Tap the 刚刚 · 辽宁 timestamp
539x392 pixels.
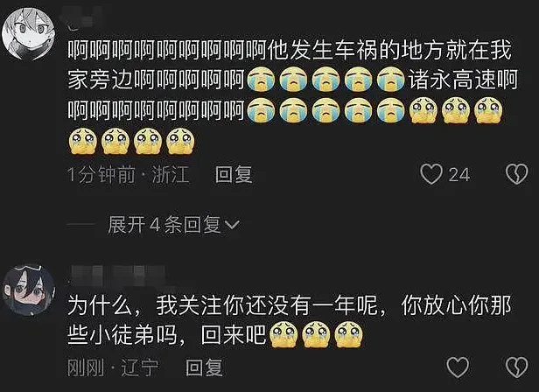[113, 367]
